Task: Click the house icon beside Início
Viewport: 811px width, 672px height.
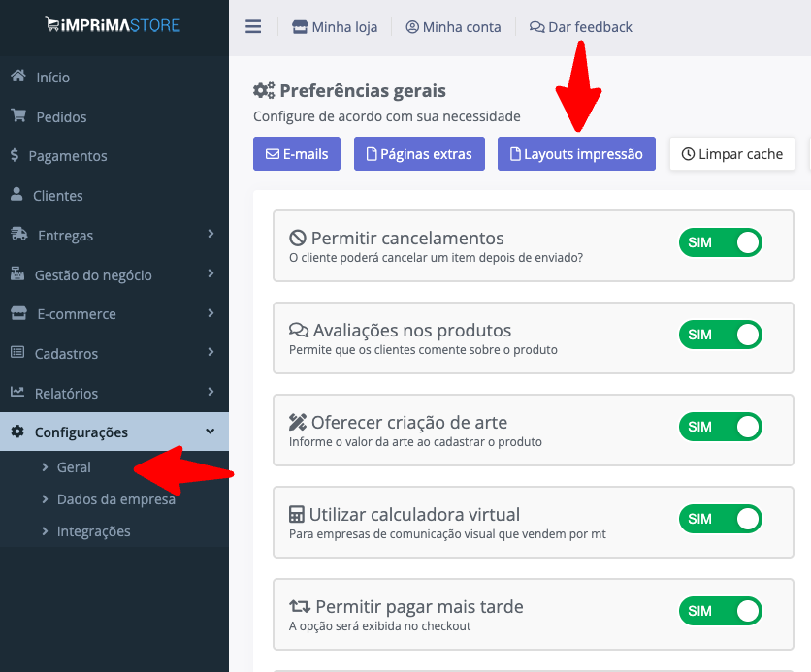Action: pos(17,77)
